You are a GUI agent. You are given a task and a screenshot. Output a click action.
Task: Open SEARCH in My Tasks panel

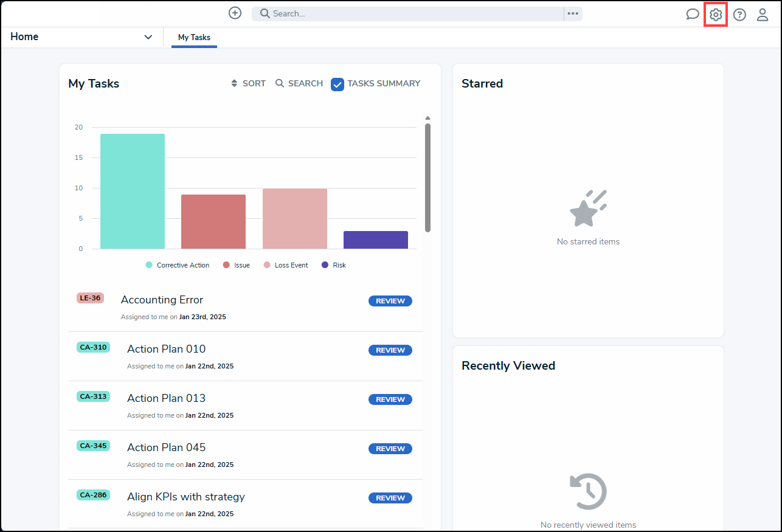pos(299,84)
